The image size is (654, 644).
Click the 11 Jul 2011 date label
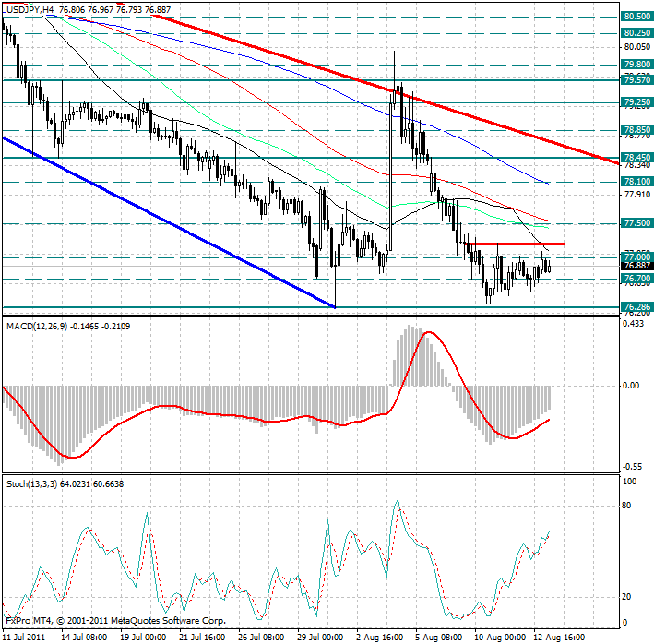pyautogui.click(x=23, y=638)
